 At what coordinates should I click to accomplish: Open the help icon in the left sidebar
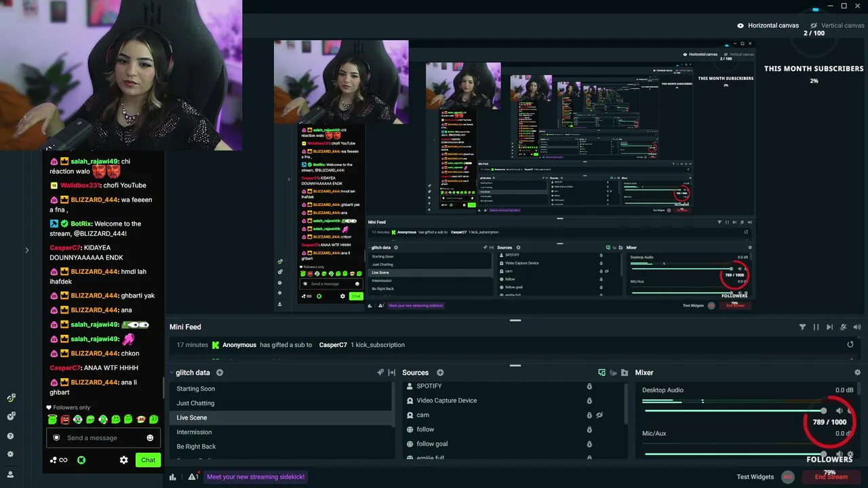click(10, 436)
